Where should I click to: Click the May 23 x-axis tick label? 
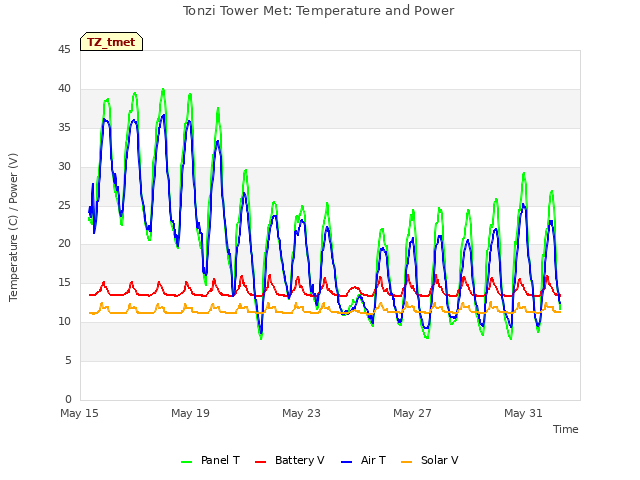301,413
